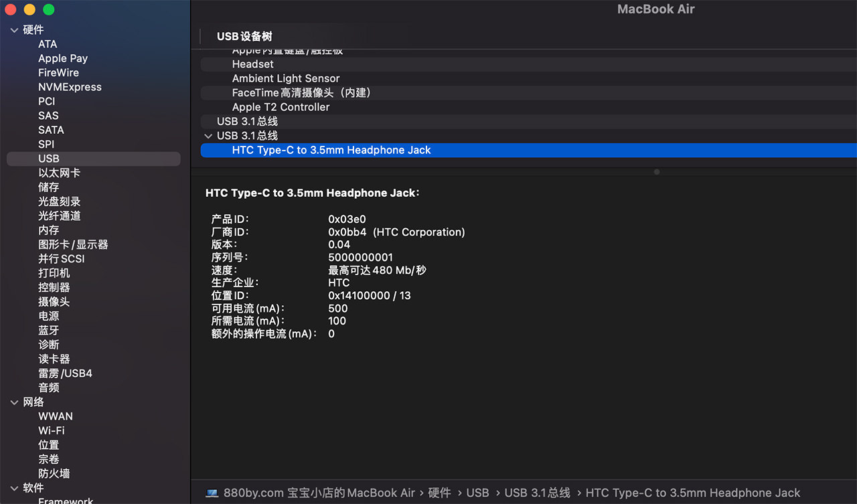Select 储存 in the sidebar
The image size is (857, 504).
[49, 187]
